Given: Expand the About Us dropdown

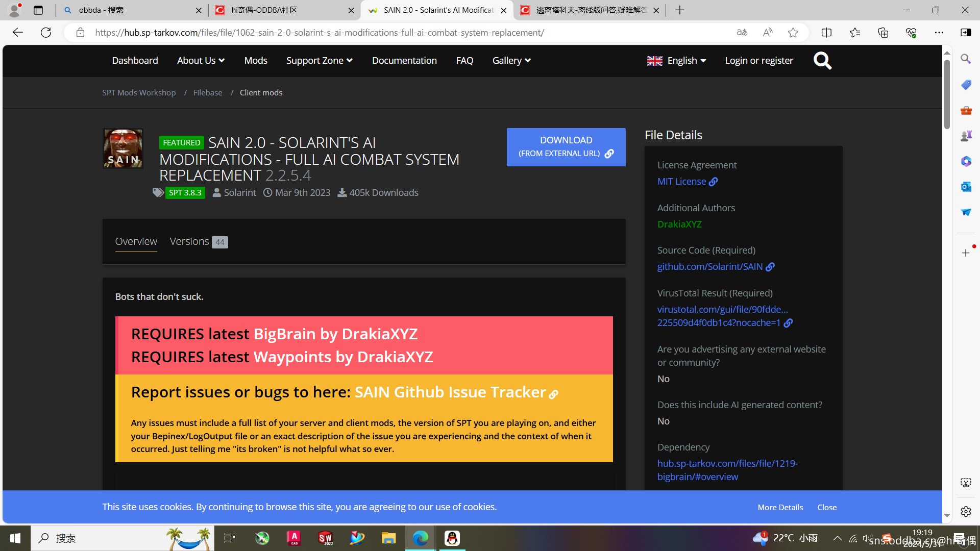Looking at the screenshot, I should tap(201, 61).
